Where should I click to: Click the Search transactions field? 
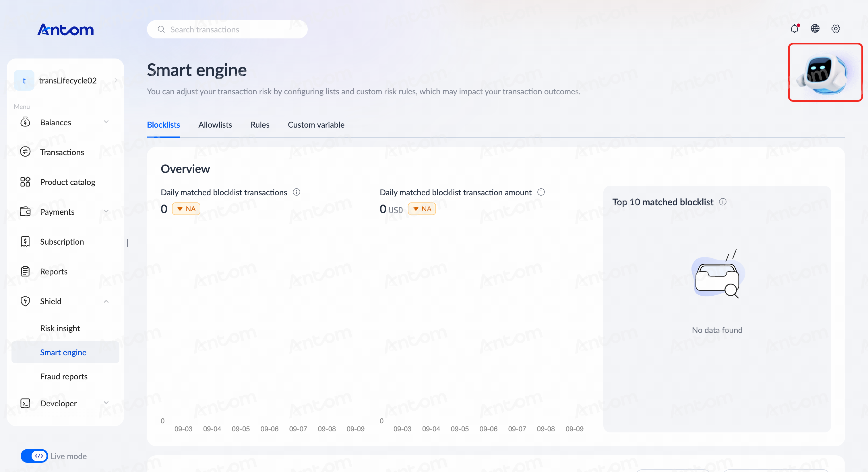(227, 29)
